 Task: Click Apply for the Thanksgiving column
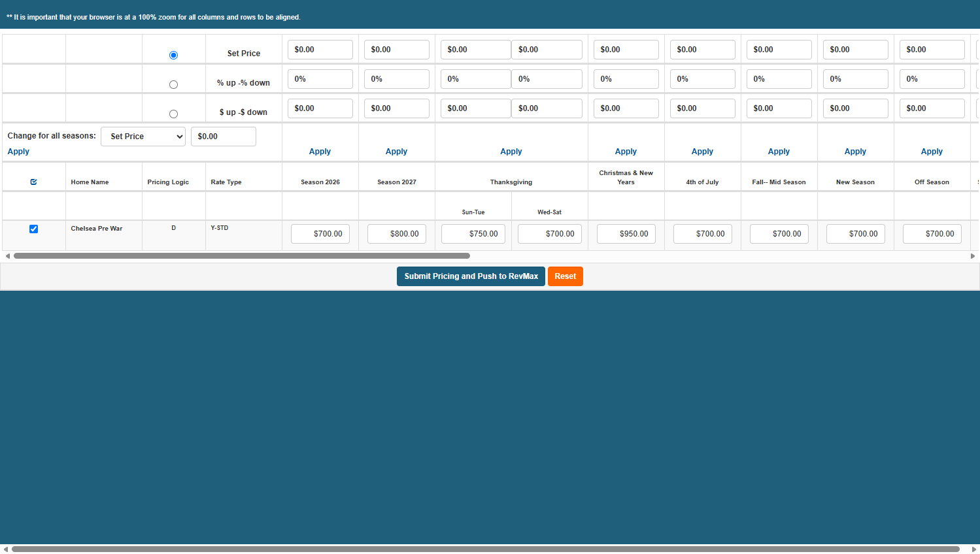511,152
